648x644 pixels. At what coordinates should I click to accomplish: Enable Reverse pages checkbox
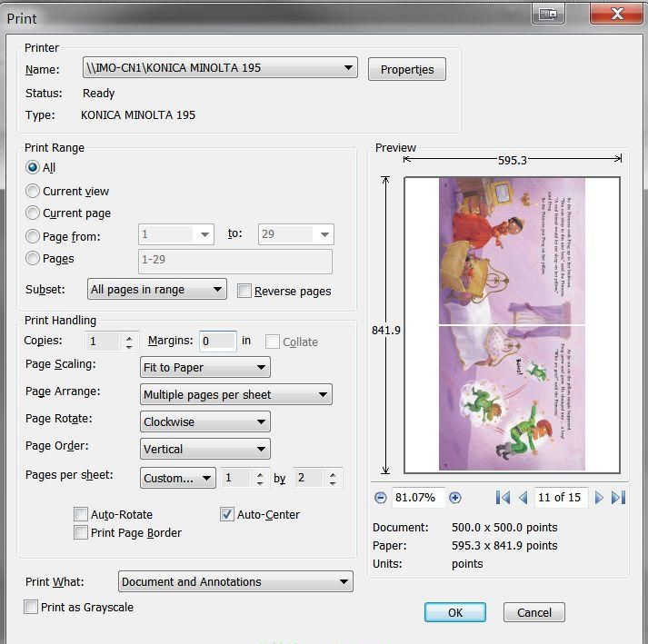coord(244,291)
